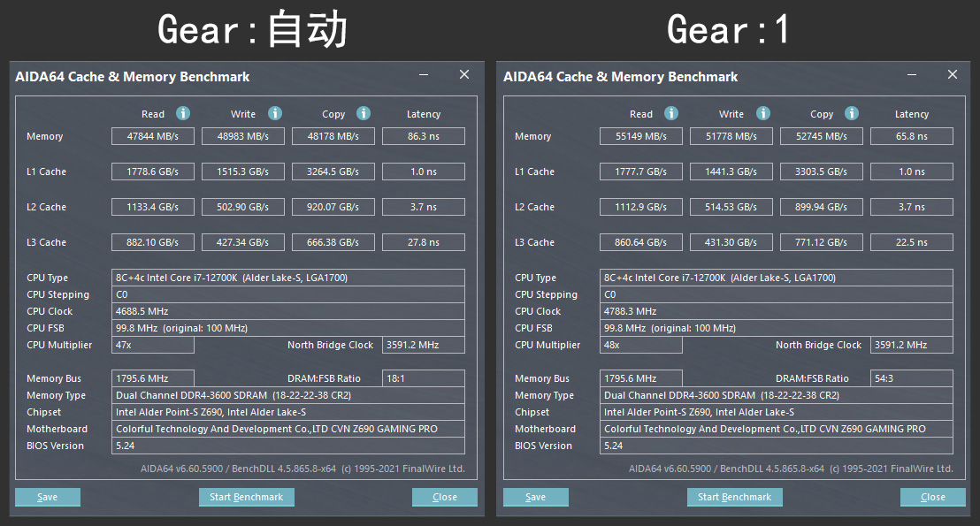The image size is (980, 526).
Task: Click the 86.3 ns memory latency value
Action: pyautogui.click(x=423, y=136)
